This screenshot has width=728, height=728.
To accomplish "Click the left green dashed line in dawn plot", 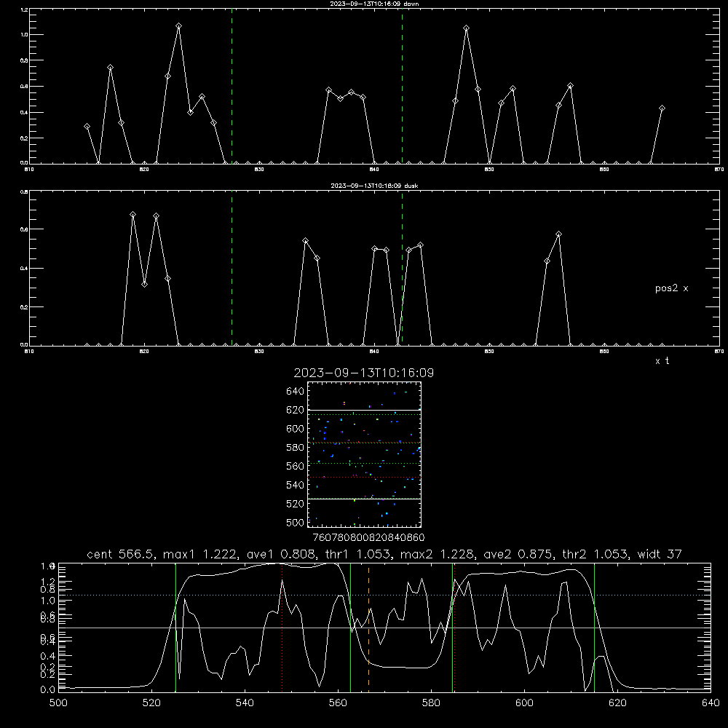I will tap(232, 86).
